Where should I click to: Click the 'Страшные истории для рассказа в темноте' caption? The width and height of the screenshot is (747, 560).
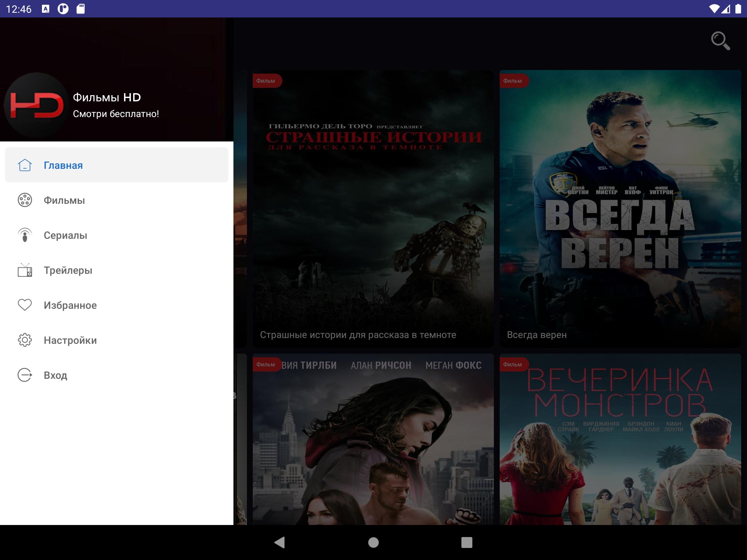pos(358,335)
